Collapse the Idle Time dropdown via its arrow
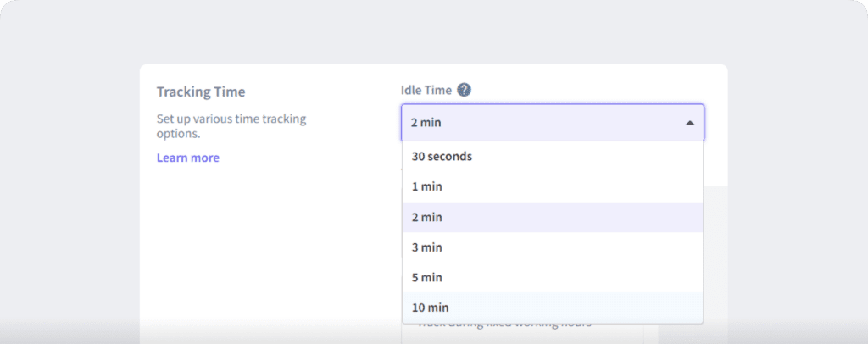Image resolution: width=868 pixels, height=344 pixels. point(690,123)
